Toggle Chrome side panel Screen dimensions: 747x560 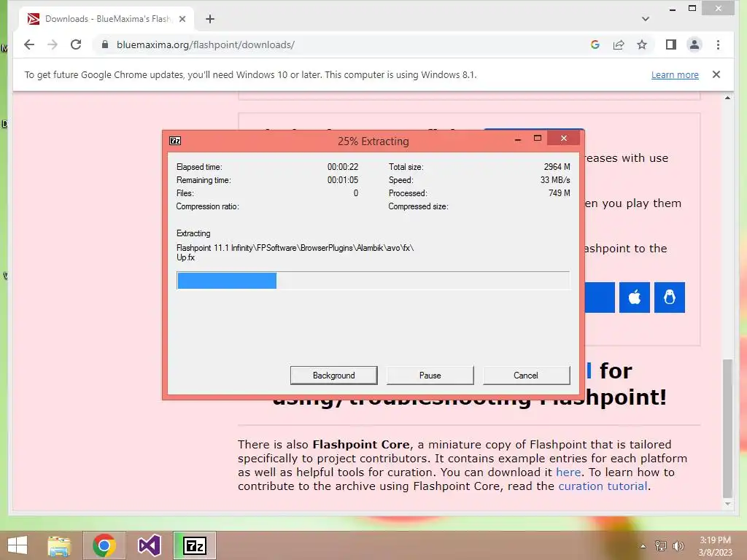tap(671, 44)
